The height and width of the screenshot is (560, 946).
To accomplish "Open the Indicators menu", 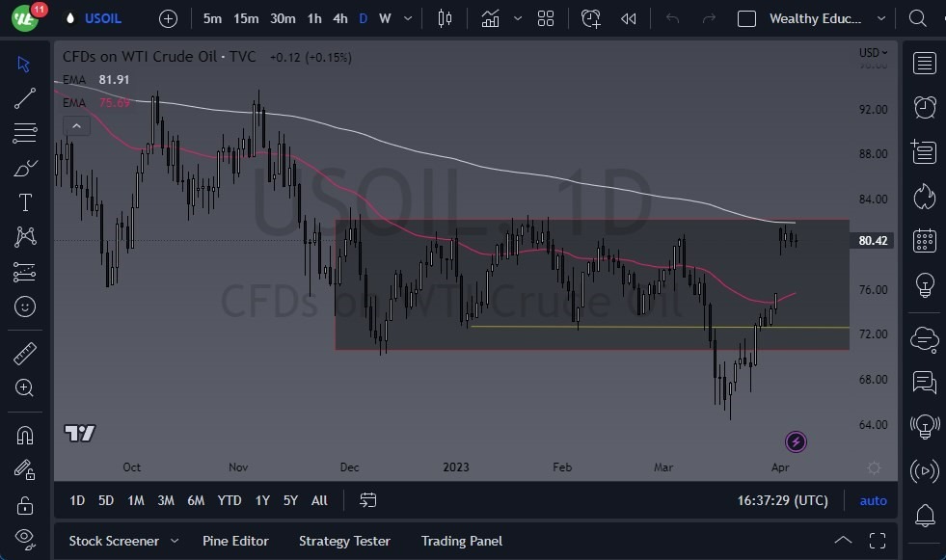I will (x=491, y=17).
